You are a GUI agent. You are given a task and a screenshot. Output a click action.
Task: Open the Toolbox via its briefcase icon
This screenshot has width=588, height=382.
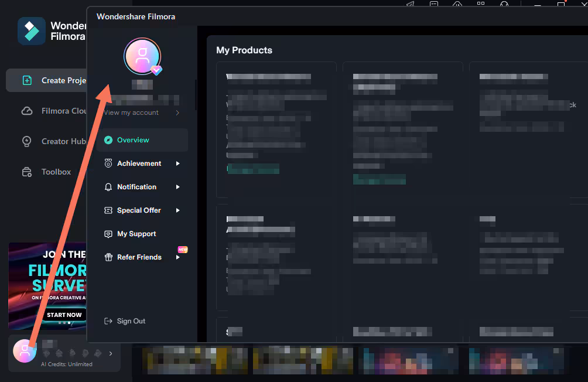(26, 172)
